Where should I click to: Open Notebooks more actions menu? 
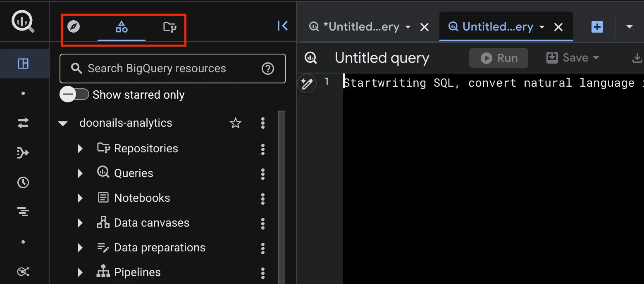pos(263,199)
